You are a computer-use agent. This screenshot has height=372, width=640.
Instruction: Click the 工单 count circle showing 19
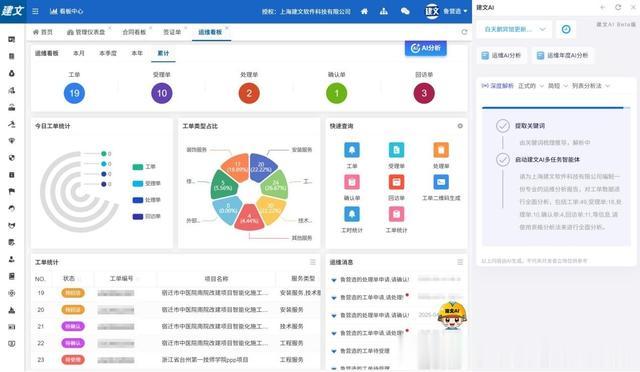[x=74, y=93]
